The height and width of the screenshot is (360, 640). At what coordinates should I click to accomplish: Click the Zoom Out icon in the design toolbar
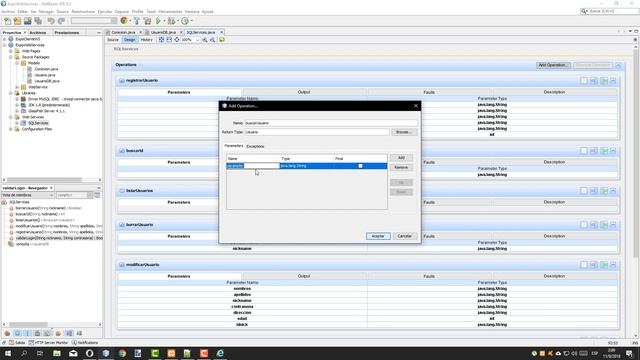click(x=213, y=40)
